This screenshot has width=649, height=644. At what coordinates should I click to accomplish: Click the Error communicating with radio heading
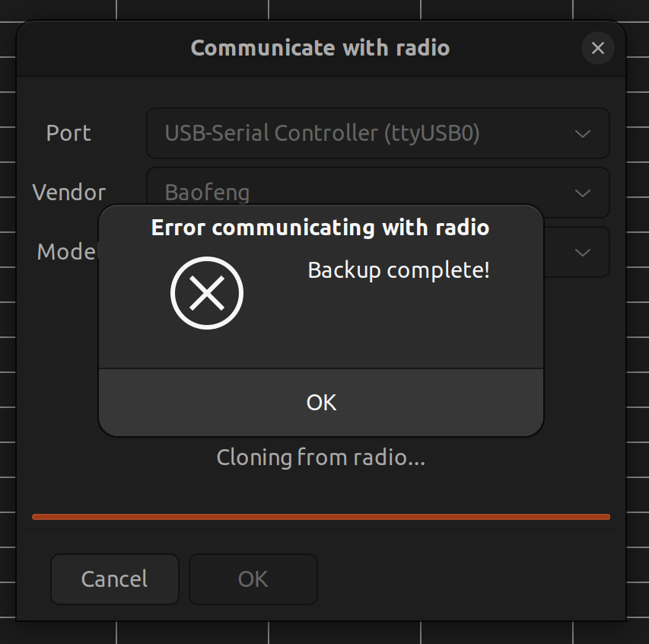coord(320,228)
